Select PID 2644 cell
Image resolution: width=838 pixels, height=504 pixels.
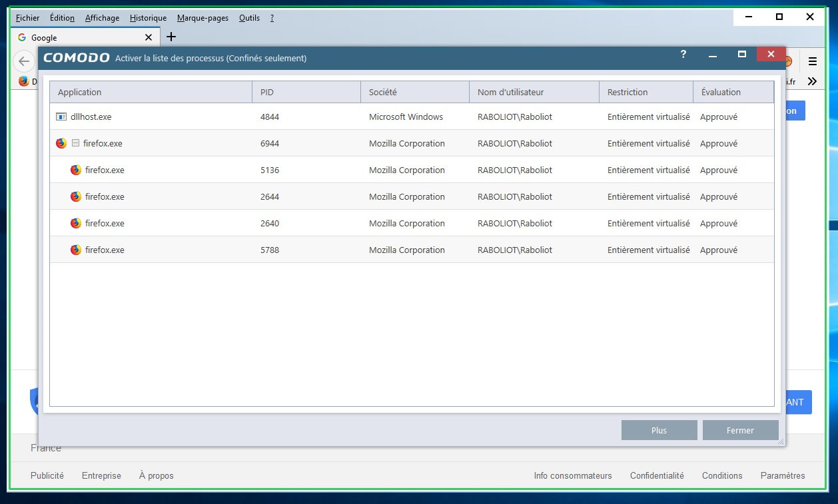click(x=270, y=196)
